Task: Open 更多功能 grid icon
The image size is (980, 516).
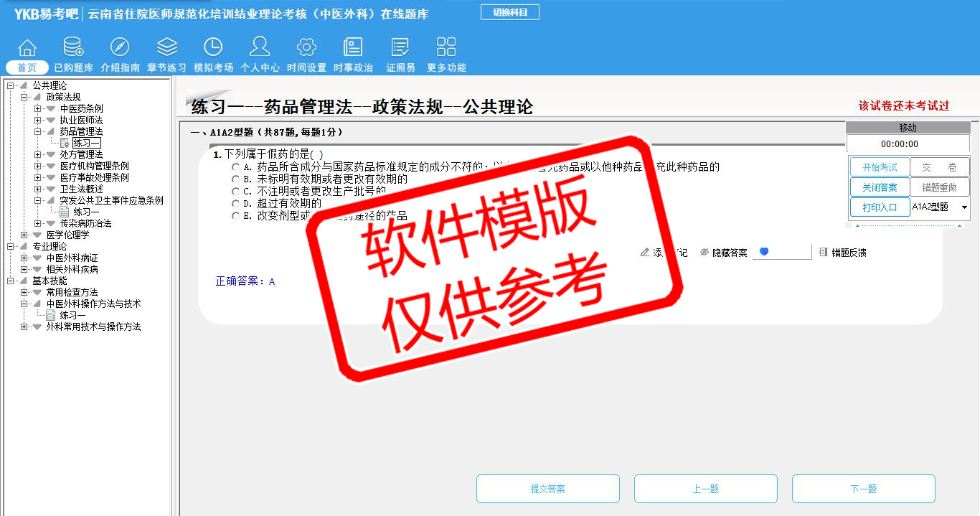Action: coord(446,48)
